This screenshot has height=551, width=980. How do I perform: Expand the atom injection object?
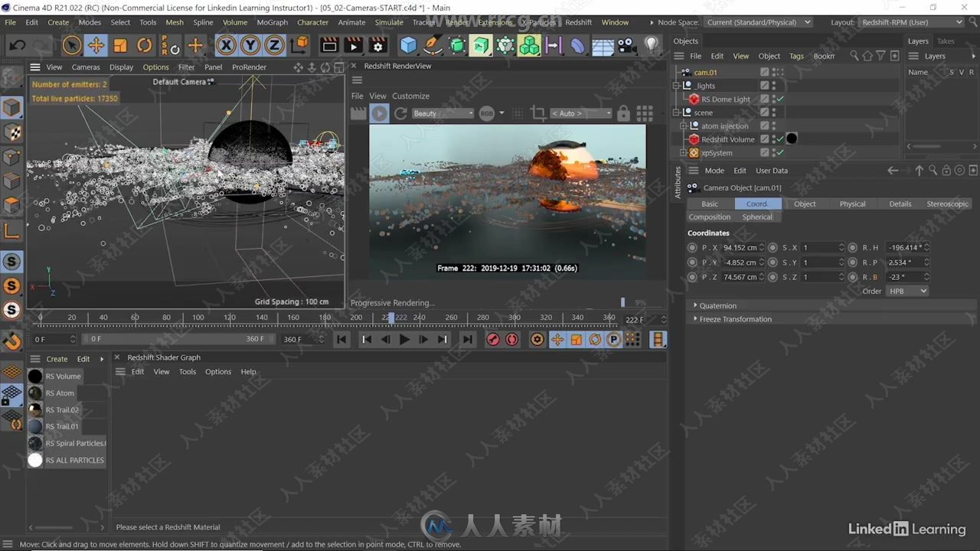click(x=684, y=126)
